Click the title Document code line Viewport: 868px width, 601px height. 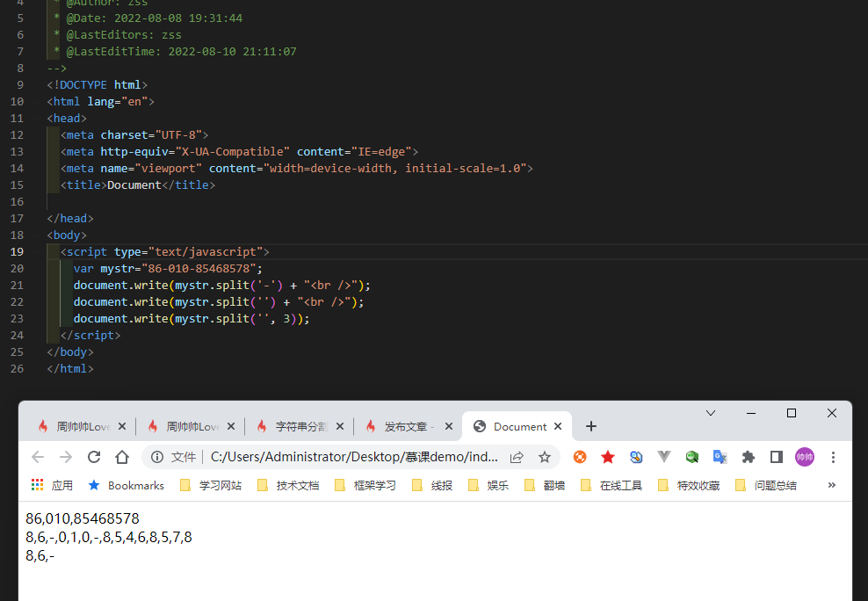coord(138,185)
